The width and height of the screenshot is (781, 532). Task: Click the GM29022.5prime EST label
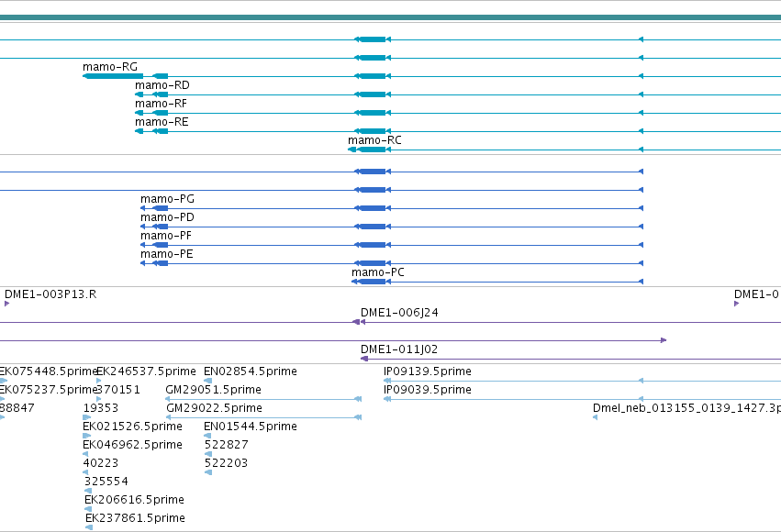click(x=214, y=408)
